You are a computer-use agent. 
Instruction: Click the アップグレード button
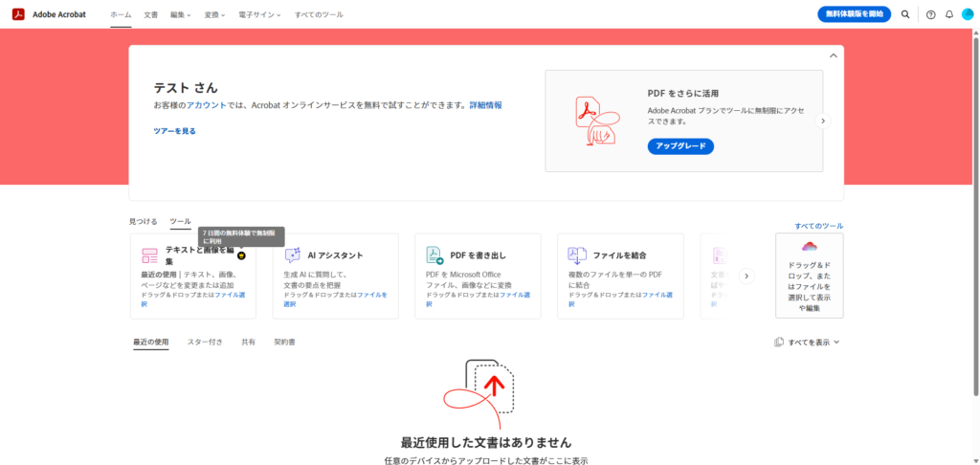click(x=680, y=146)
